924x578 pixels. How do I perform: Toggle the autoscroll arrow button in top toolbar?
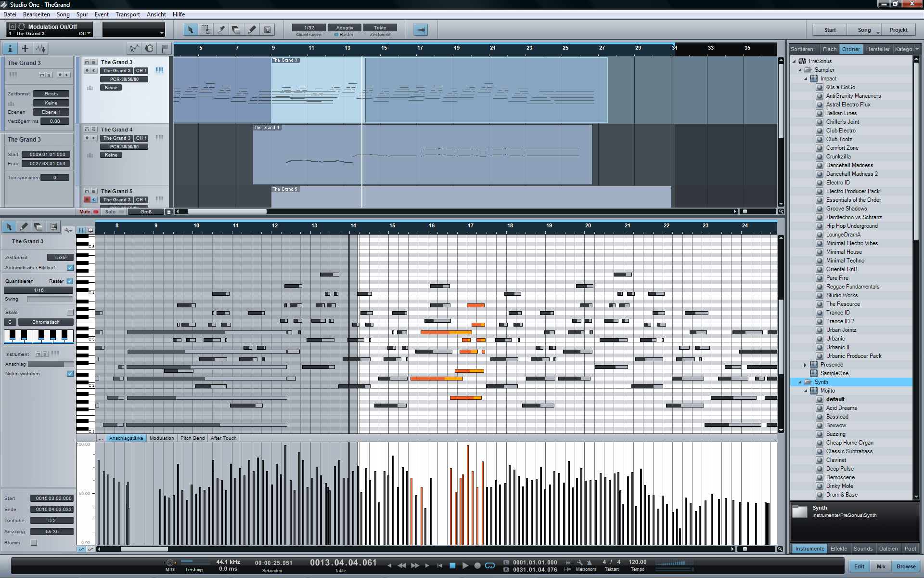coord(421,30)
